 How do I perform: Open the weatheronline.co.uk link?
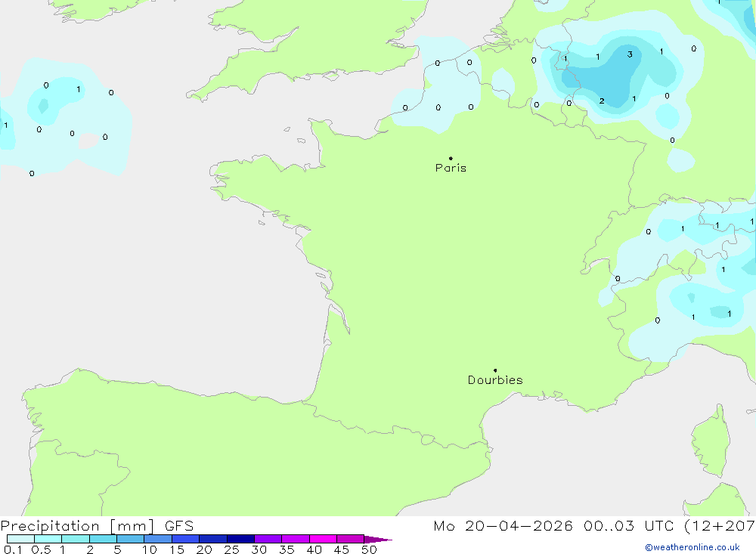coord(692,547)
